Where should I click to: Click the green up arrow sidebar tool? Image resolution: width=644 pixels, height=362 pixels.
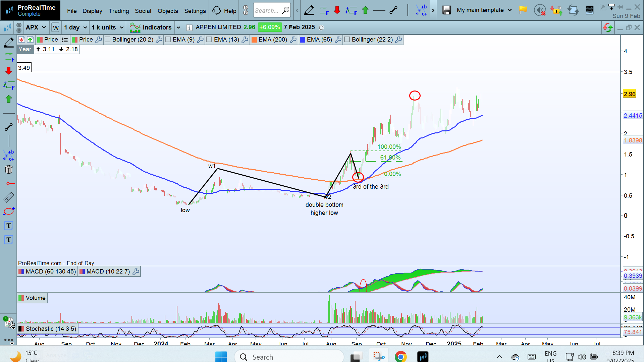[9, 99]
